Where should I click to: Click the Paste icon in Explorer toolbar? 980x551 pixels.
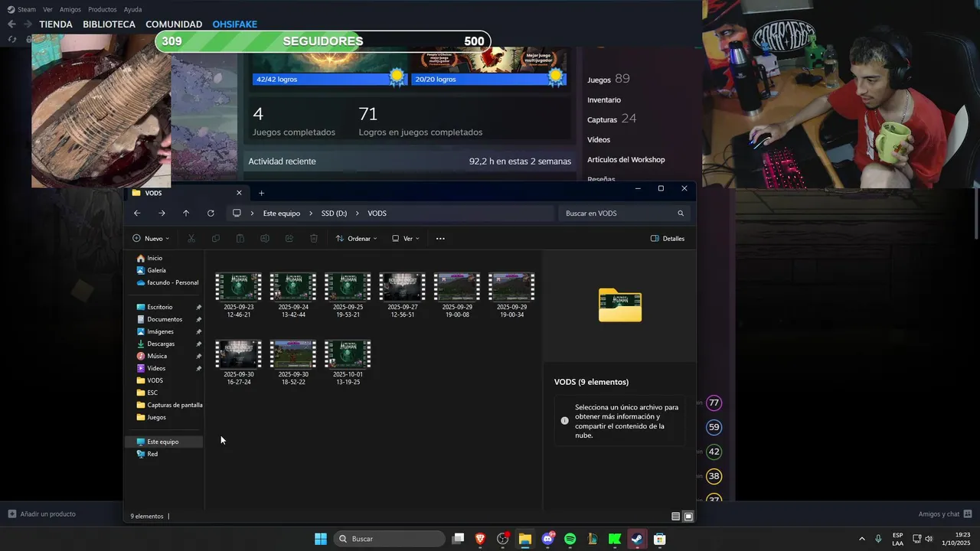point(240,239)
